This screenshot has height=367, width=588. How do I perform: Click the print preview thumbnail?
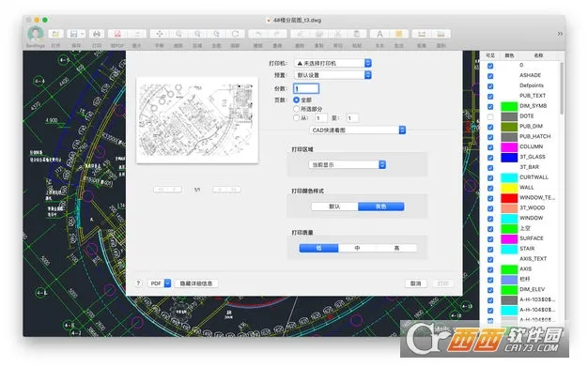pos(197,120)
